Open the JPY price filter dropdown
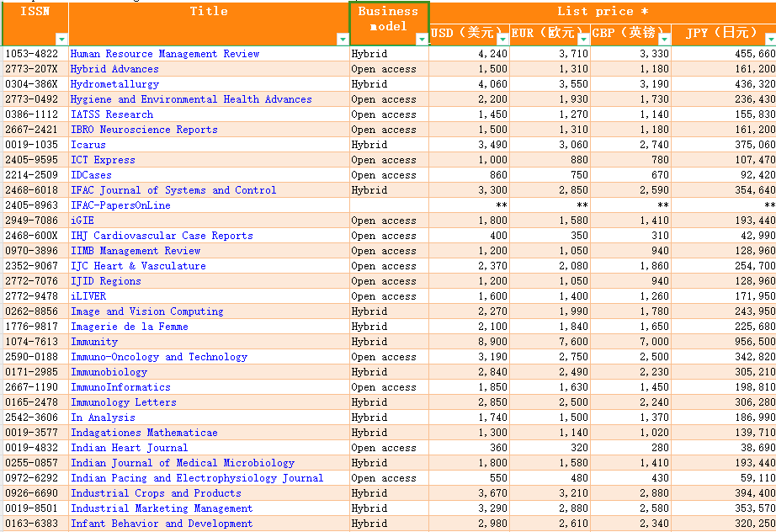Screen dimensions: 776x532 tap(769, 40)
